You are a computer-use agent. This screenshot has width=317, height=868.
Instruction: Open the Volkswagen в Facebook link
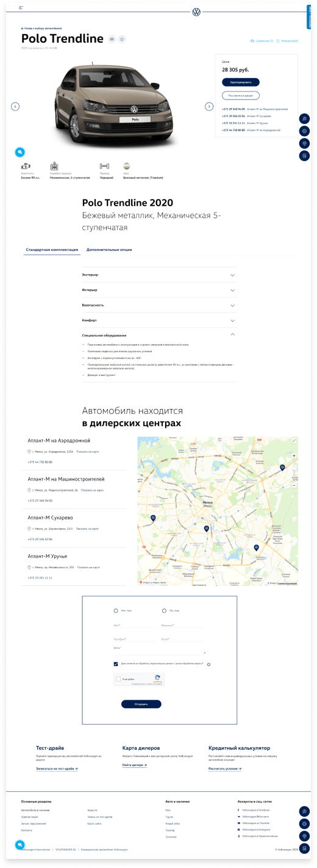(x=255, y=810)
